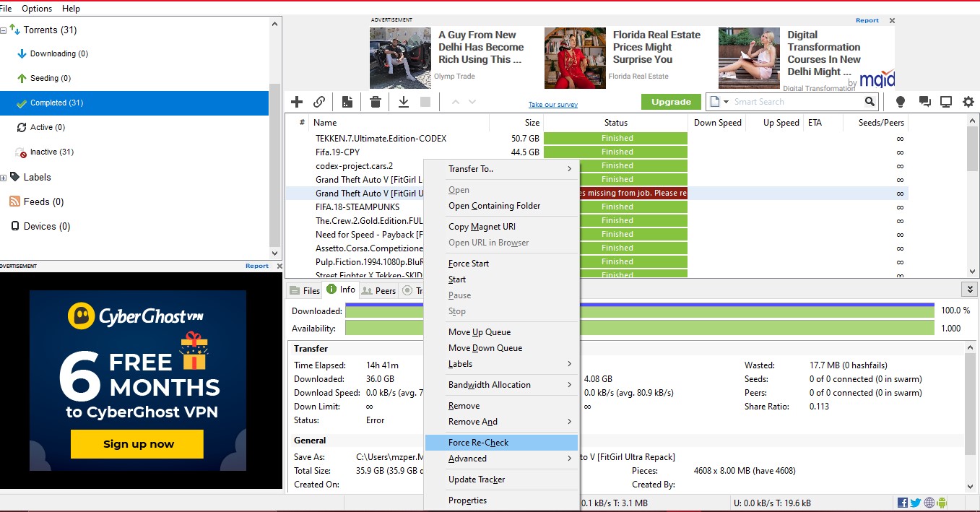Select Inactive (31) in sidebar
980x512 pixels.
click(52, 152)
